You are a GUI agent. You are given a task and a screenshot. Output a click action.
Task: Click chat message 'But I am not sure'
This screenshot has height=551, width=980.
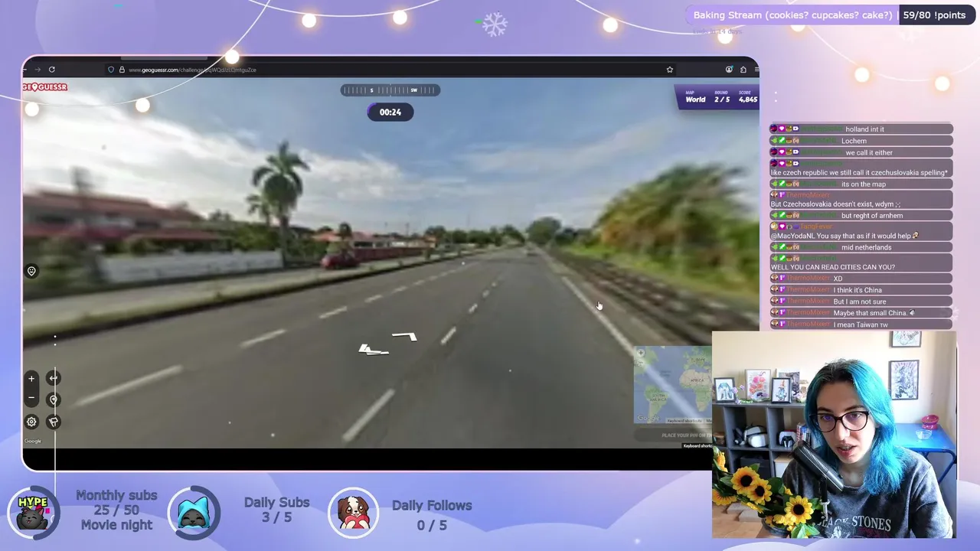(861, 302)
